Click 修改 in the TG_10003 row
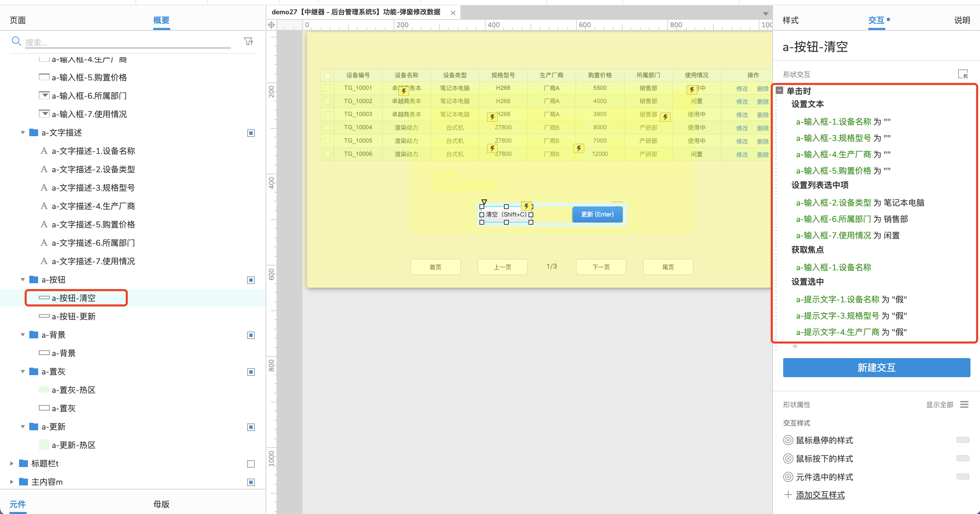 pyautogui.click(x=742, y=115)
